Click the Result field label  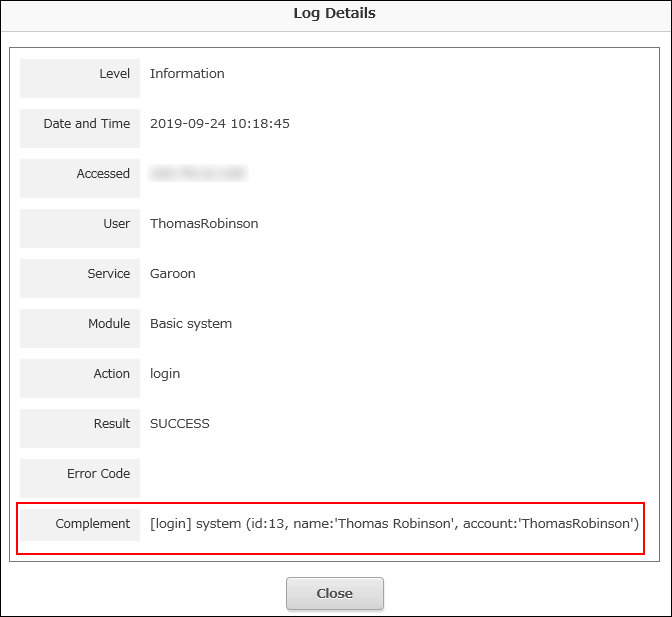tap(111, 424)
